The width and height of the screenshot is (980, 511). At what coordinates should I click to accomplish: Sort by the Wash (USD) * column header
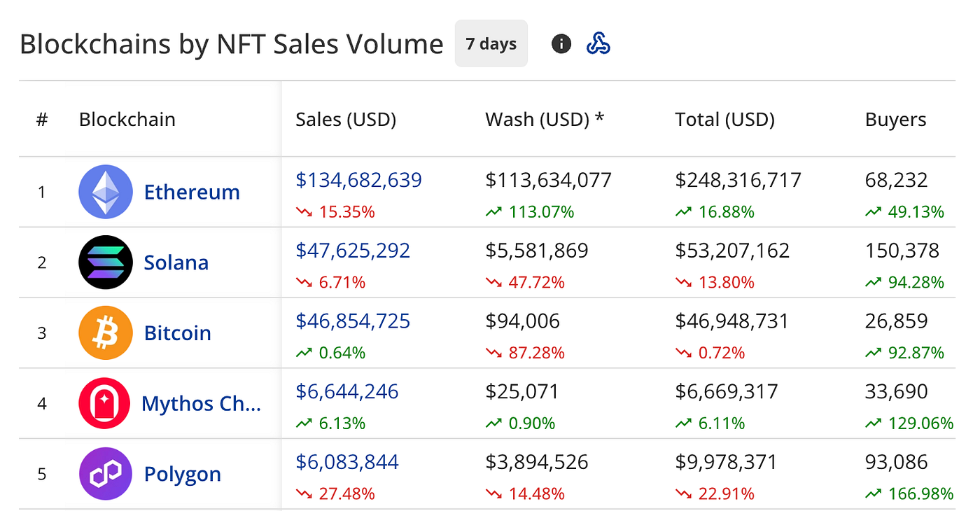(545, 120)
